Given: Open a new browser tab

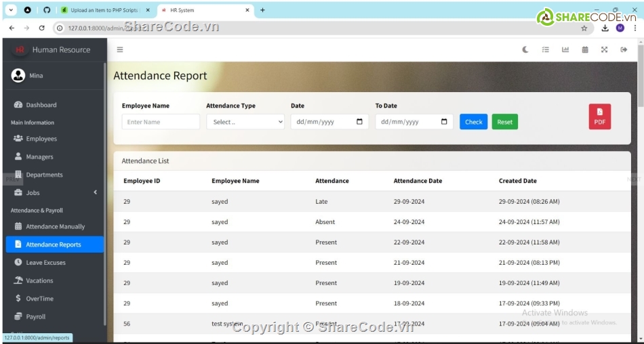Looking at the screenshot, I should (x=262, y=10).
